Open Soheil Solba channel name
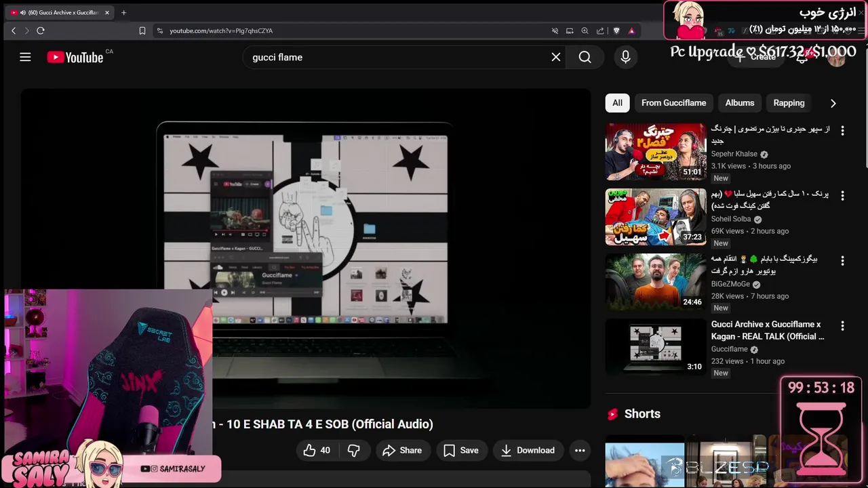This screenshot has height=488, width=868. tap(730, 219)
